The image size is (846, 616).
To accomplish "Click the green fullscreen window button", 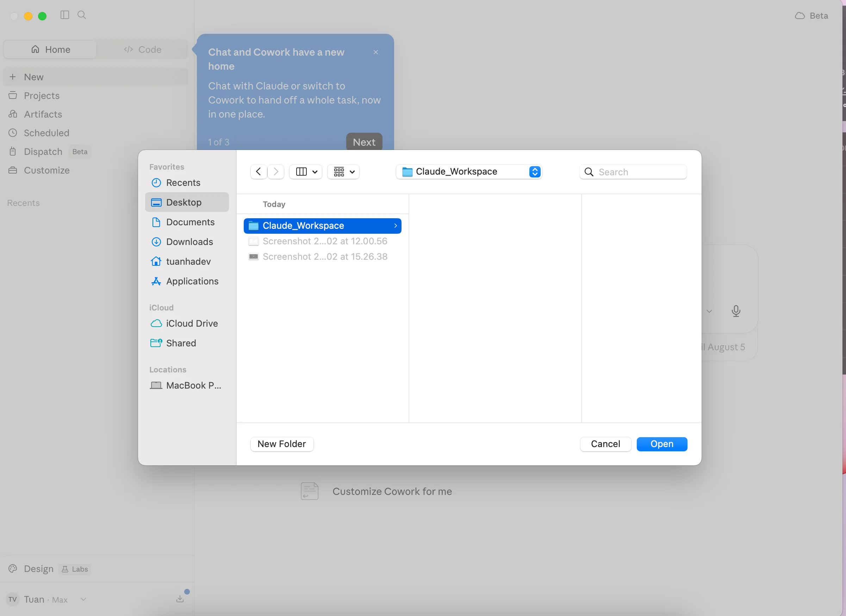I will pos(42,16).
